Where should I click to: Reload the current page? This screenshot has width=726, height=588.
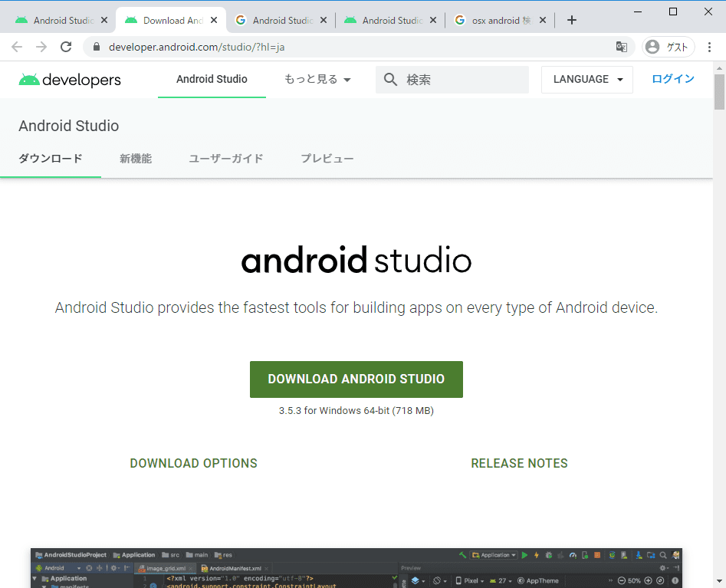[66, 47]
